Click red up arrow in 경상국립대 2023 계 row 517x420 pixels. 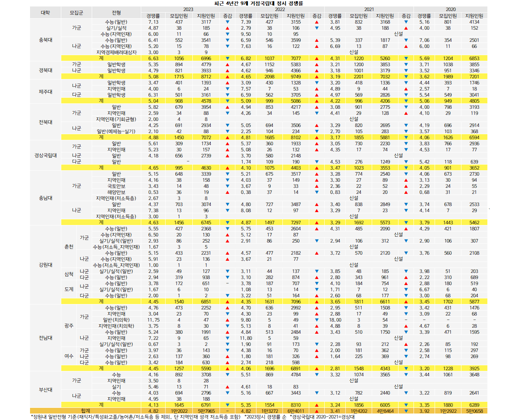(x=227, y=168)
